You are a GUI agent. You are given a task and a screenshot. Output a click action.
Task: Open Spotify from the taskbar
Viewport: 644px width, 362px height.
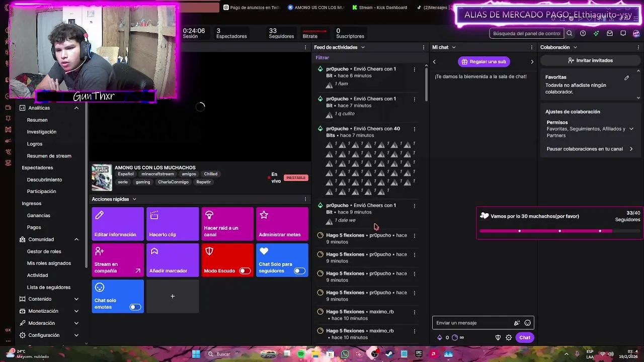[x=301, y=354]
